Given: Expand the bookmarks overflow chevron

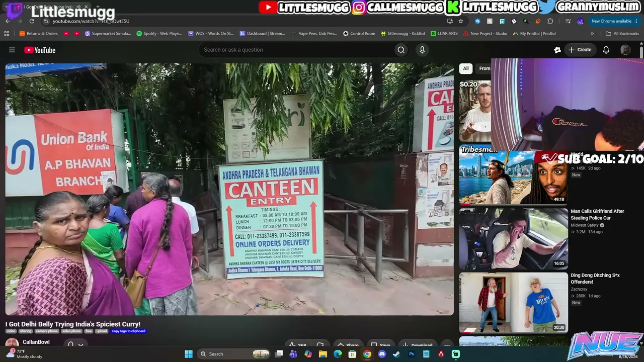Looking at the screenshot, I should (592, 34).
